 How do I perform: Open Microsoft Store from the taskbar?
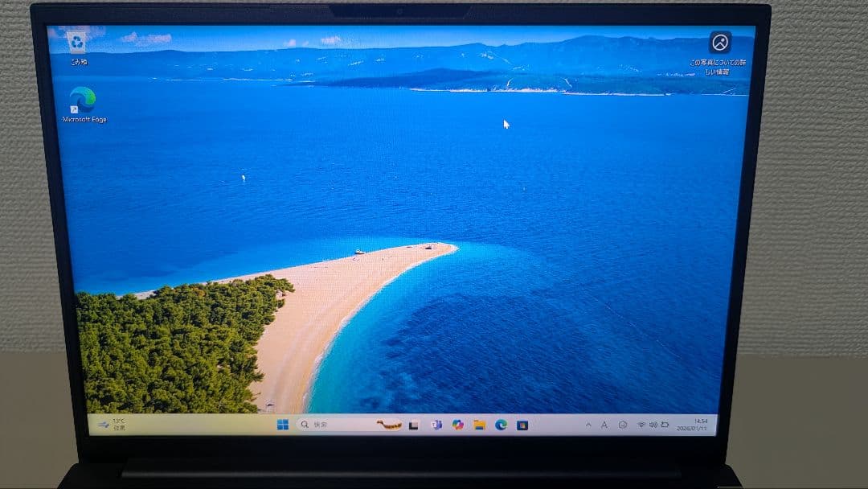(522, 425)
